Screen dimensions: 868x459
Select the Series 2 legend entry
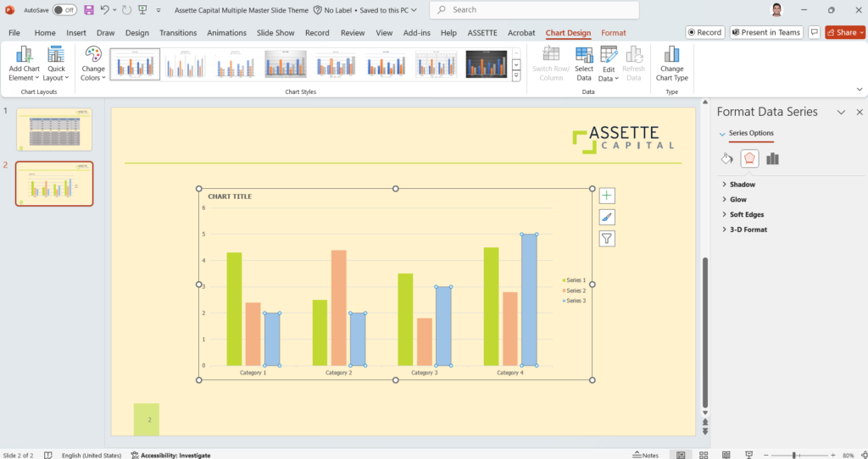pyautogui.click(x=574, y=290)
